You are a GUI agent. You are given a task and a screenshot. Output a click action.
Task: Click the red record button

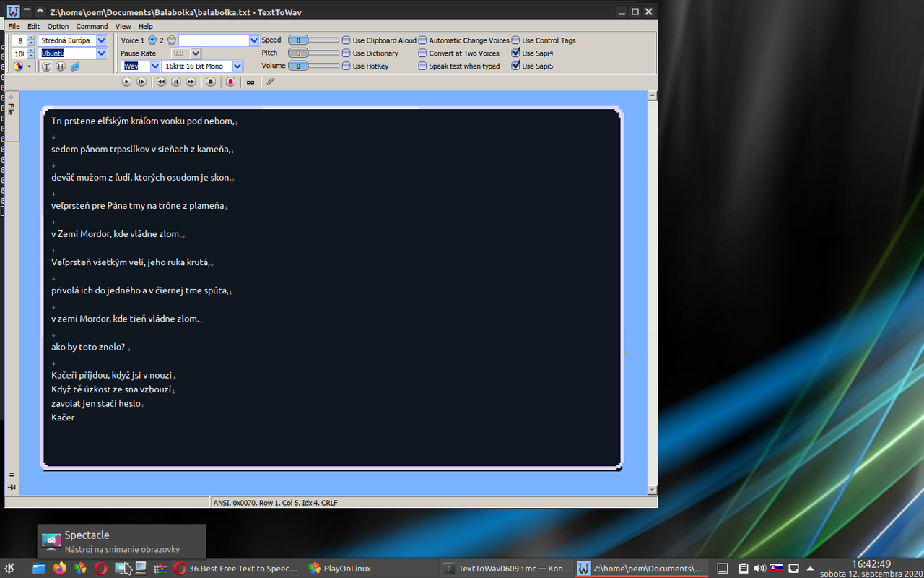coord(231,82)
